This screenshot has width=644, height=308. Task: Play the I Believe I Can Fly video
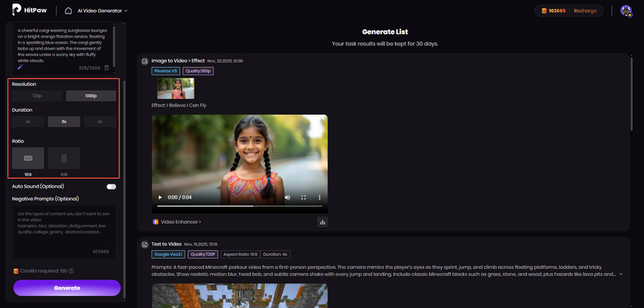[x=160, y=197]
